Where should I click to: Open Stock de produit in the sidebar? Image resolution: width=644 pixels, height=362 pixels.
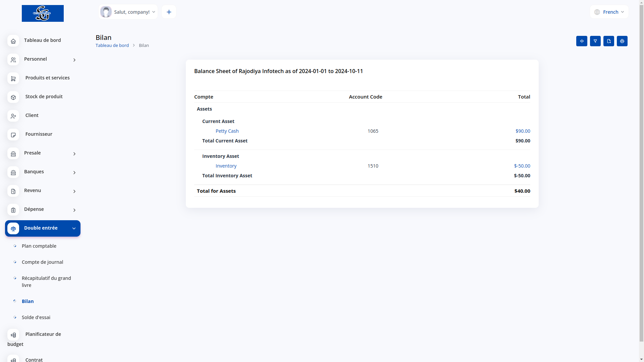44,97
